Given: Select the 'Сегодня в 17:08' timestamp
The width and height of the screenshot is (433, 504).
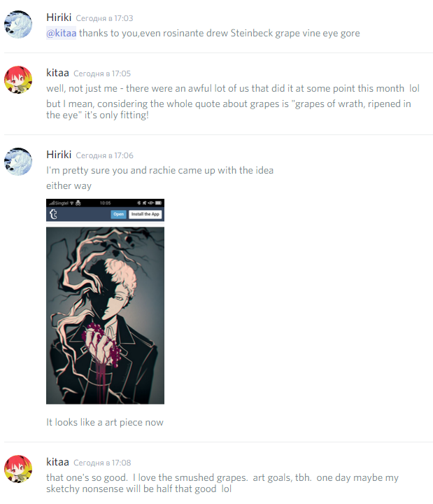Looking at the screenshot, I should [102, 463].
